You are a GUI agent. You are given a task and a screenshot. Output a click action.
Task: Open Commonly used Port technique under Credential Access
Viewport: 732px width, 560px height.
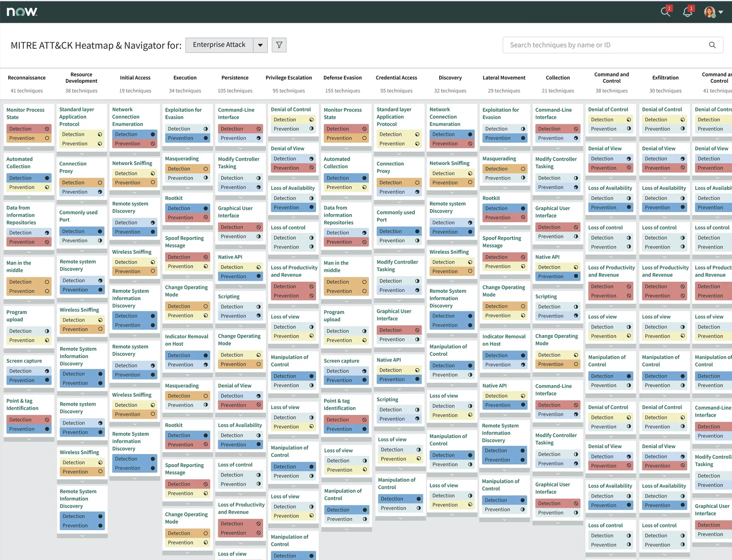pos(396,216)
